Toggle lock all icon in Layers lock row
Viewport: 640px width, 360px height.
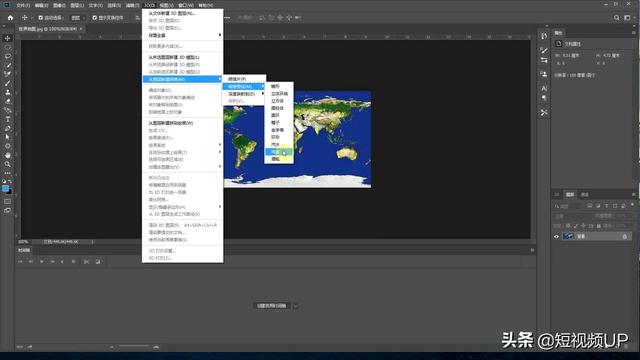599,226
